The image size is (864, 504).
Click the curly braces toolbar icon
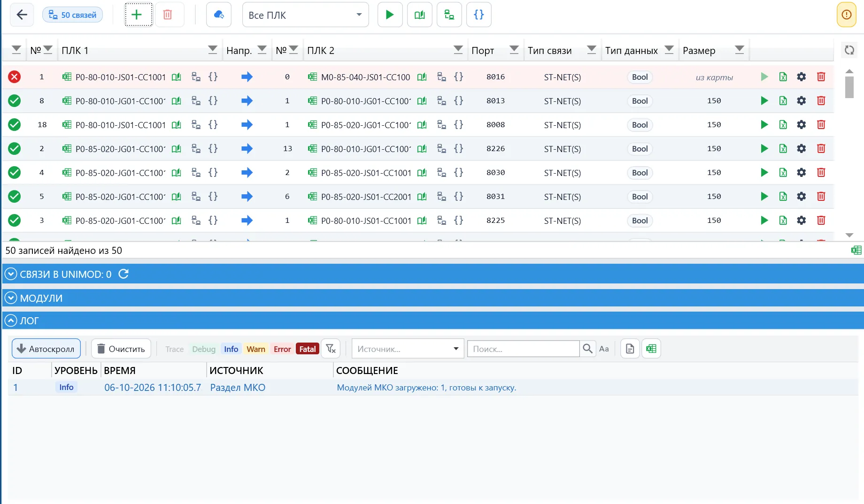[x=478, y=15]
